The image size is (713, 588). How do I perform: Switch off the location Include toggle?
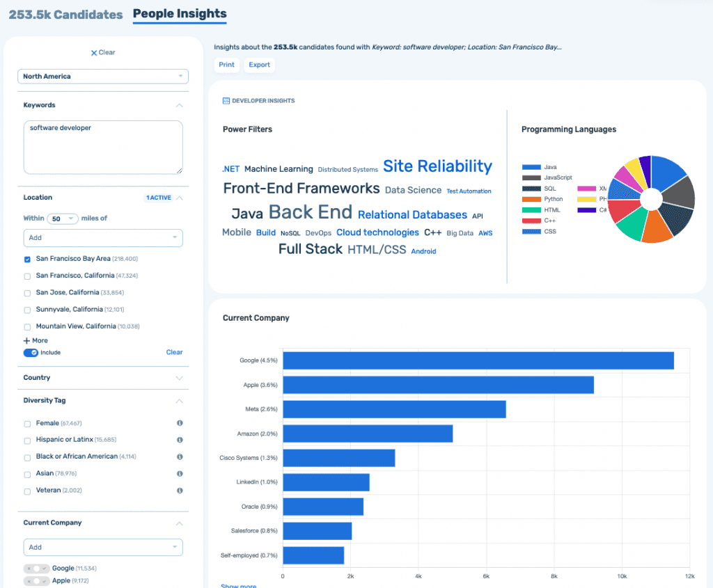31,353
